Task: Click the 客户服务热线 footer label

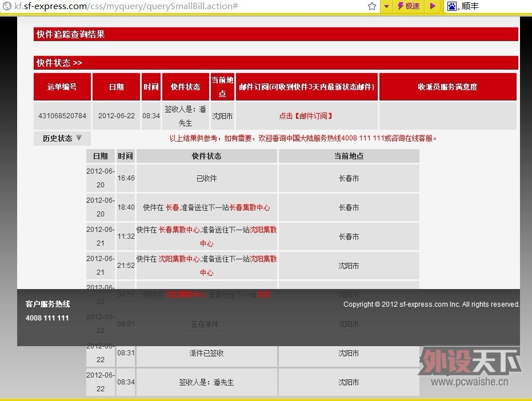Action: (48, 304)
